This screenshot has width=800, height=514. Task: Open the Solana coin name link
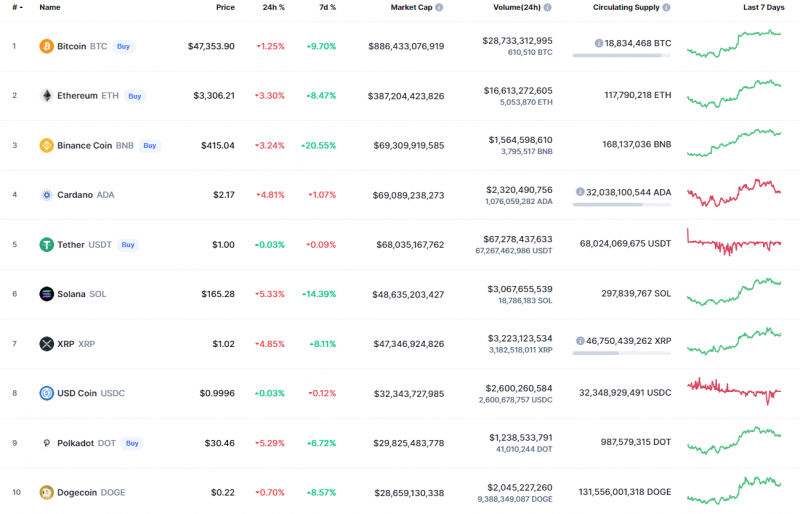click(x=71, y=294)
